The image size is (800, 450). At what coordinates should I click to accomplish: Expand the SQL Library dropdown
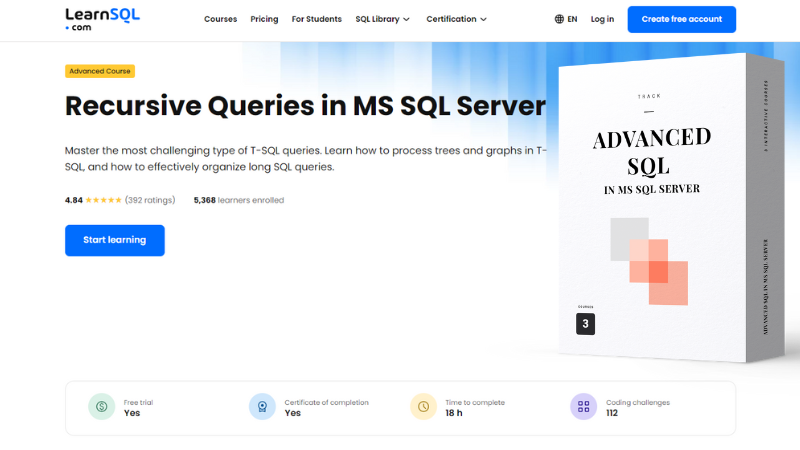point(383,19)
